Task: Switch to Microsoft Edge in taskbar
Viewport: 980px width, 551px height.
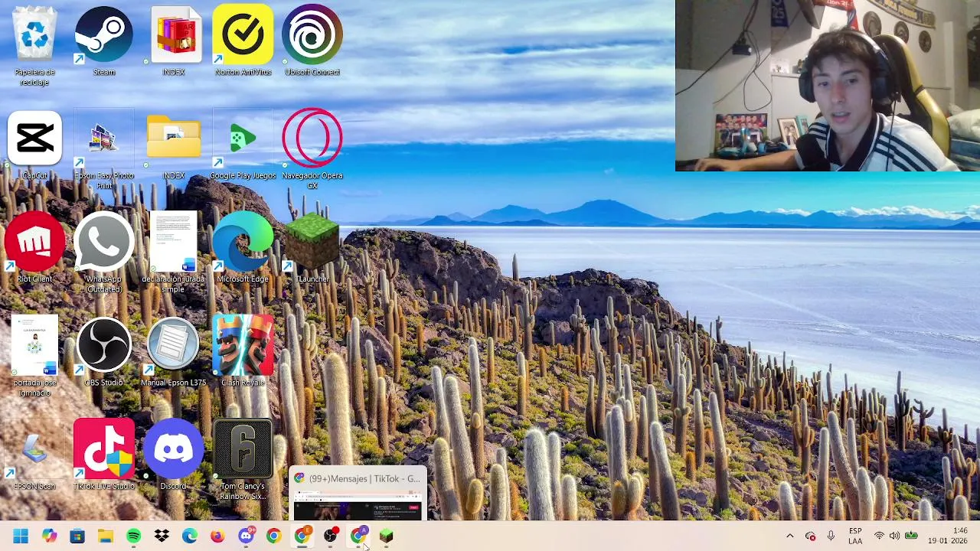Action: [189, 536]
